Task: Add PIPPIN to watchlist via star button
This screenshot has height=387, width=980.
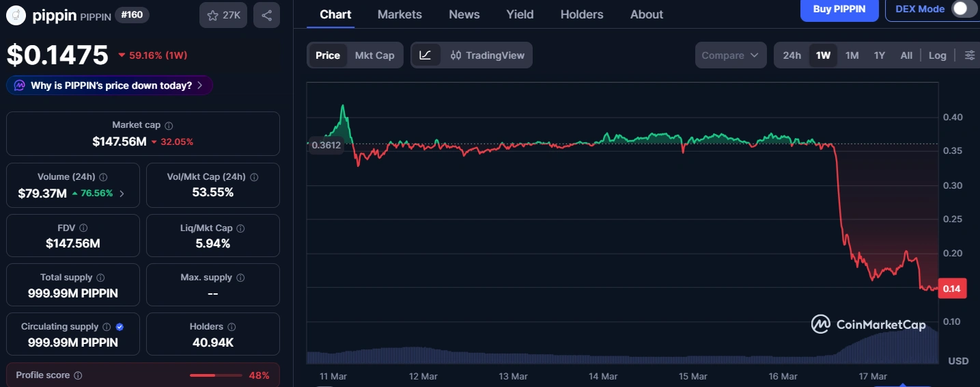Action: tap(223, 15)
